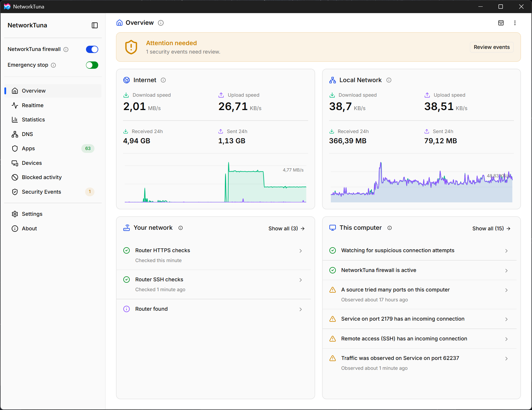Click info icon next to Internet

coord(163,80)
